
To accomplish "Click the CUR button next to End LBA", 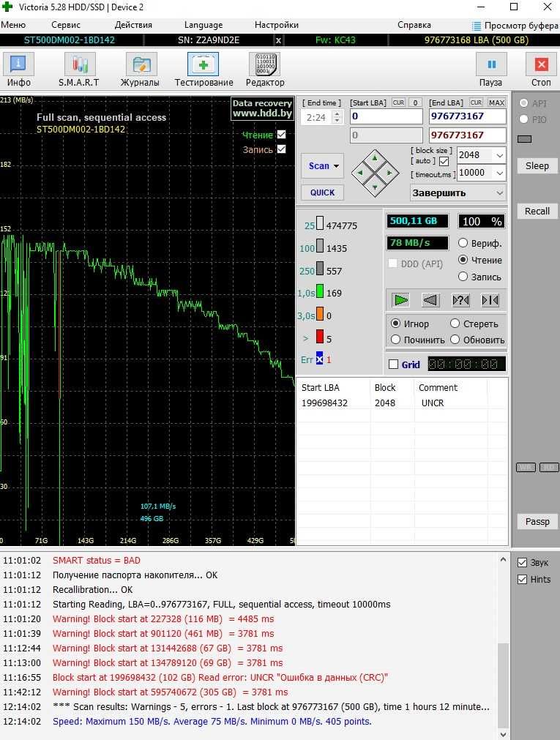I will pyautogui.click(x=476, y=102).
